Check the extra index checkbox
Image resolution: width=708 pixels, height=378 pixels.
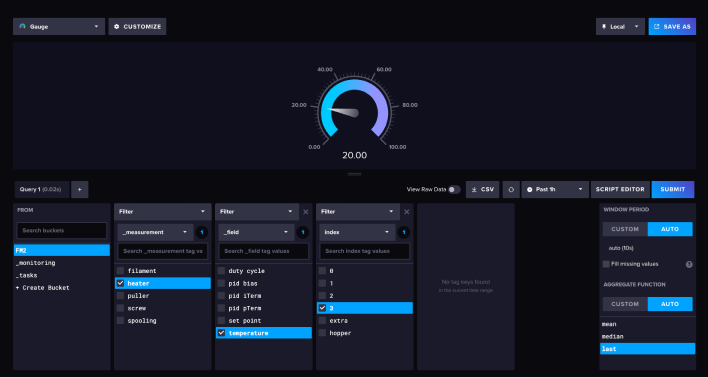pos(322,320)
